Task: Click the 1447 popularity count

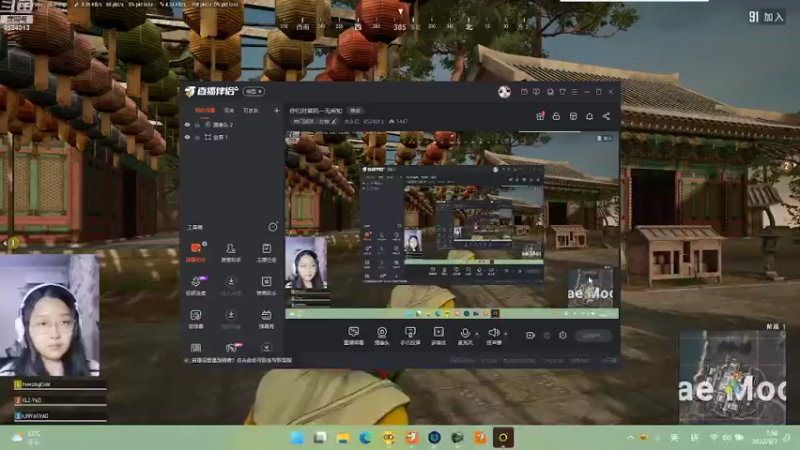Action: 398,121
